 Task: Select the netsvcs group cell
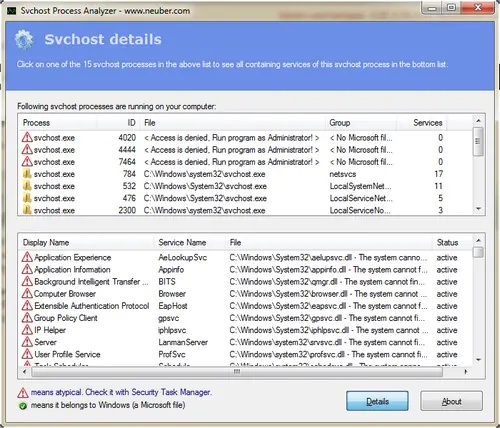[x=343, y=174]
